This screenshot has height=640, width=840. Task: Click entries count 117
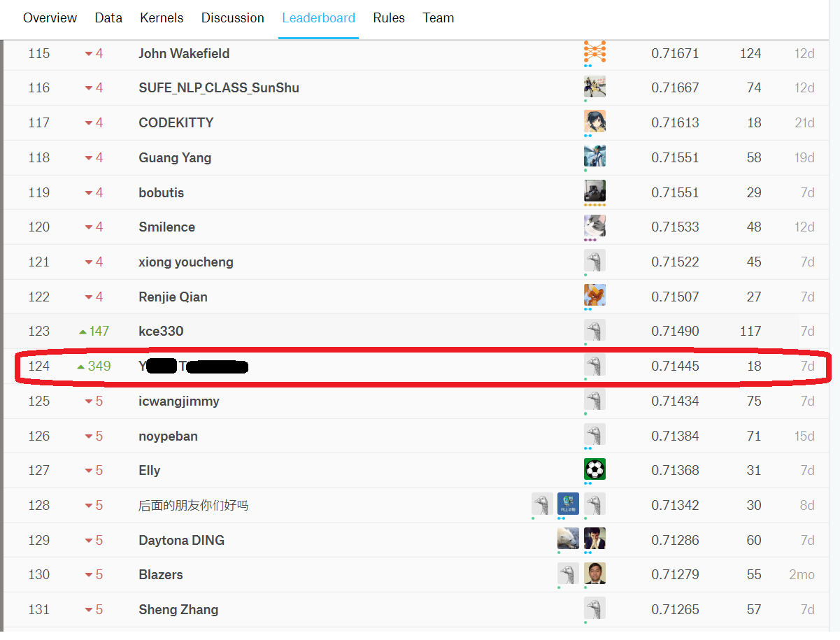pos(750,331)
